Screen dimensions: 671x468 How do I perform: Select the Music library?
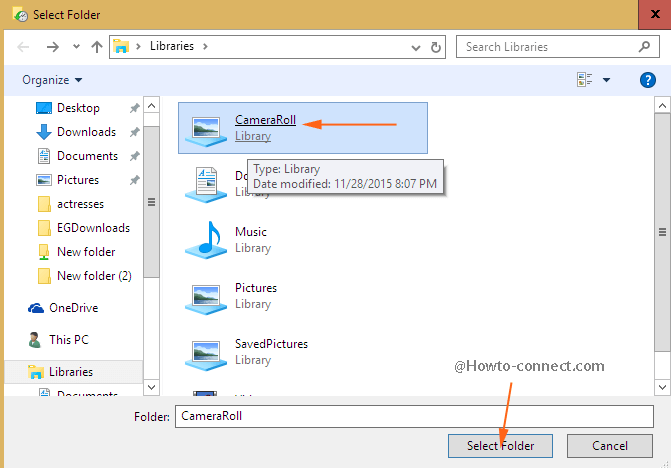pos(251,240)
